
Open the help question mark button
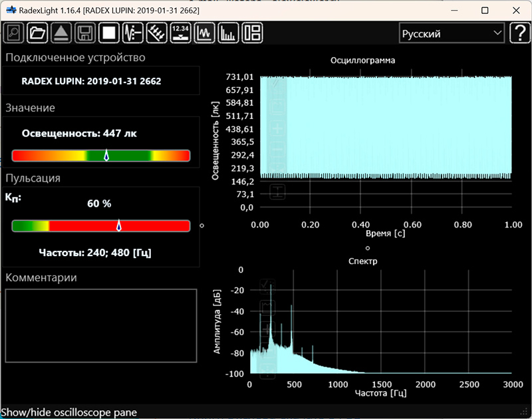pos(519,33)
